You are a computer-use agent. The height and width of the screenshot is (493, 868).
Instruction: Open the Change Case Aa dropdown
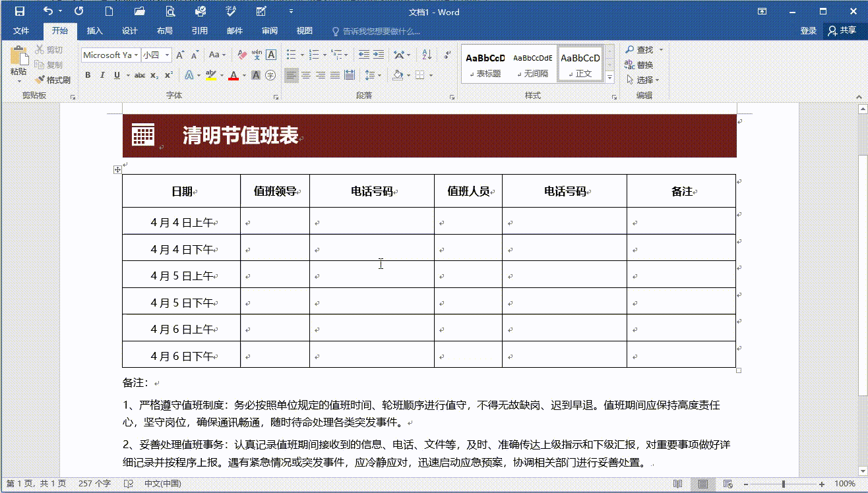point(217,55)
